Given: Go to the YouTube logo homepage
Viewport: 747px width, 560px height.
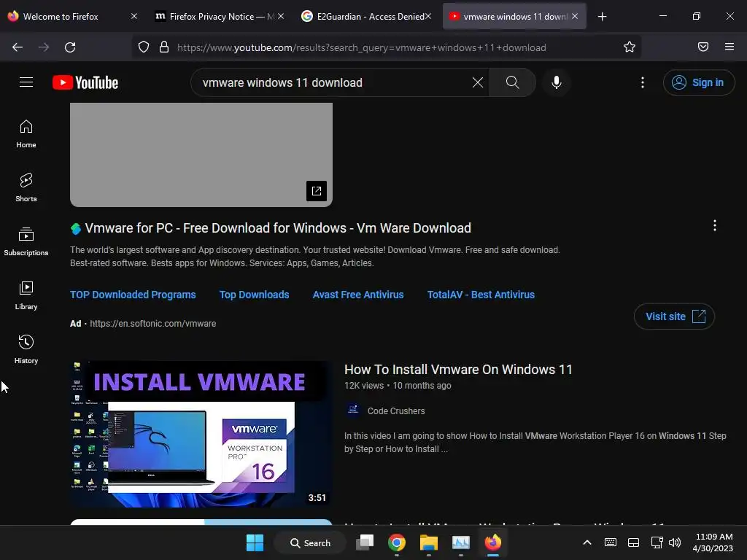Looking at the screenshot, I should 85,82.
